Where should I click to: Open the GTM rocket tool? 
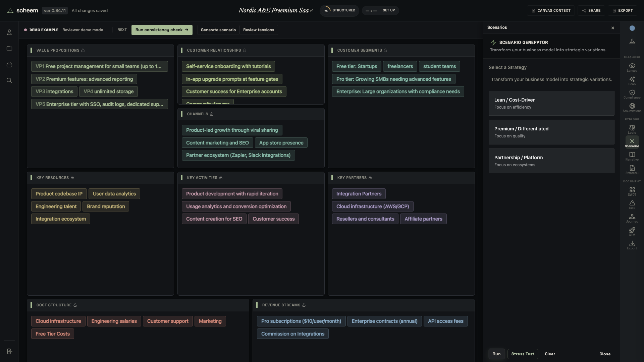pyautogui.click(x=632, y=232)
